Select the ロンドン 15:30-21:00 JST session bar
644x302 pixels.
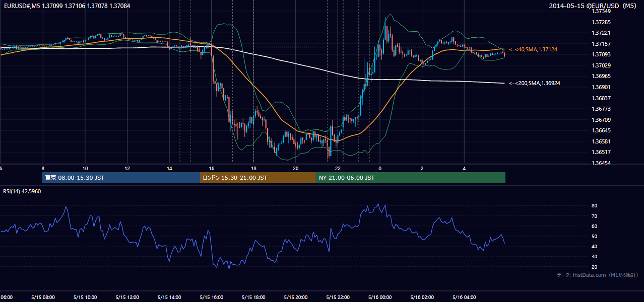pos(258,178)
